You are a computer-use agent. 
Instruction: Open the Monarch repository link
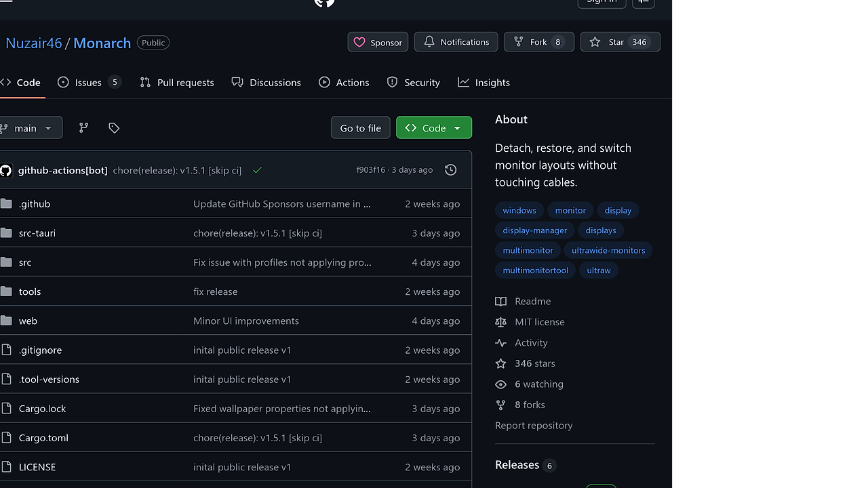[x=102, y=43]
